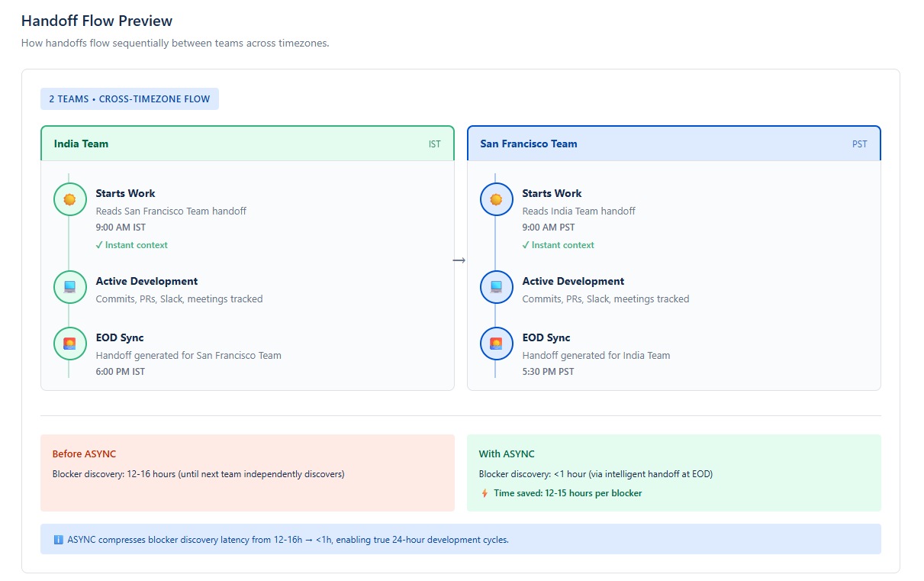This screenshot has height=581, width=924.
Task: Click the San Francisco Active Development laptop icon
Action: click(x=496, y=287)
